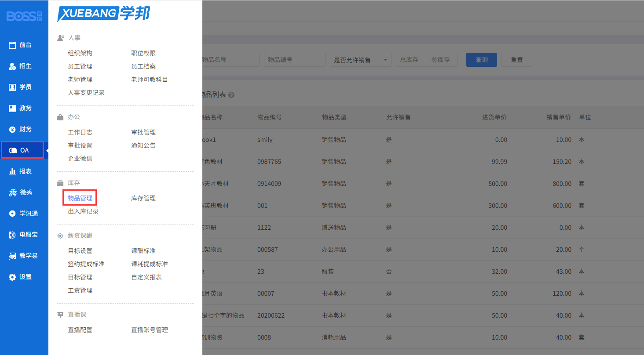This screenshot has height=355, width=644.
Task: Click the 重置 reset button
Action: [x=516, y=60]
